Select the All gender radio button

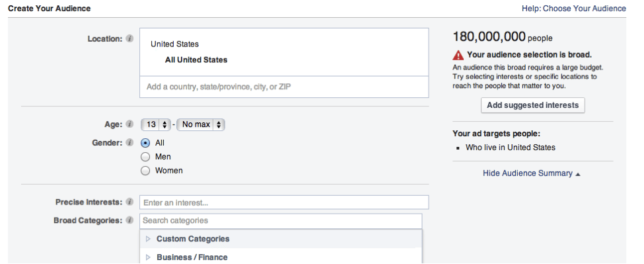pos(145,143)
